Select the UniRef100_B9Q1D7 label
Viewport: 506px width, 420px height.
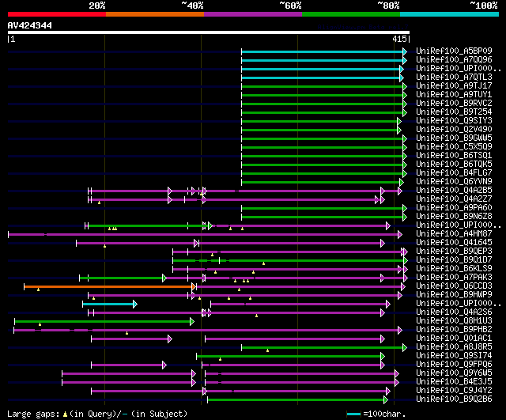[x=454, y=260]
